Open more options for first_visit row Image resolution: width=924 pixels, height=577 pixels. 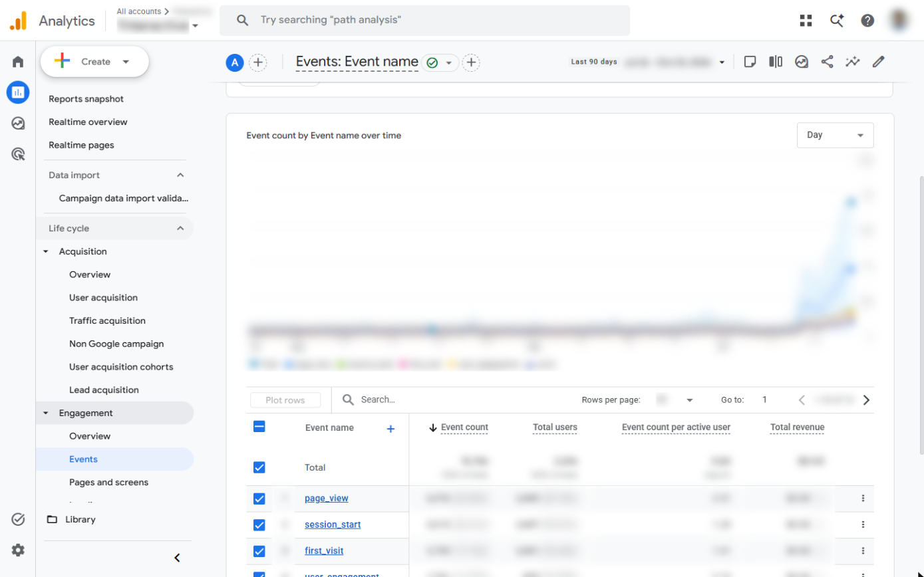863,551
